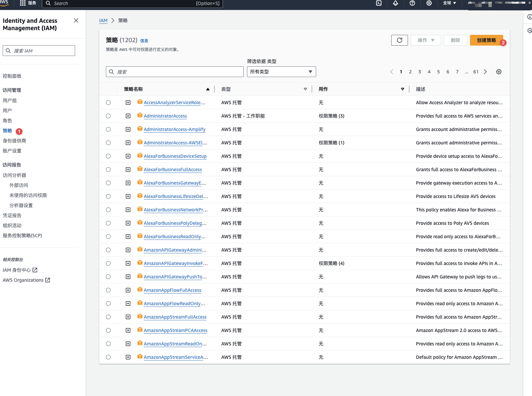The width and height of the screenshot is (532, 396).
Task: Click the 信息 info link
Action: 144,41
